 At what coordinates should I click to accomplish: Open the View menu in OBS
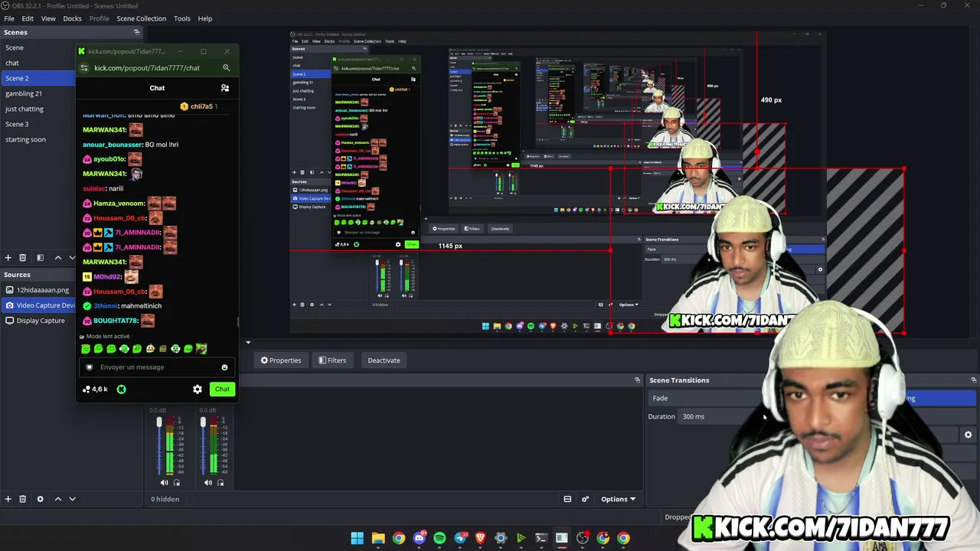[48, 18]
